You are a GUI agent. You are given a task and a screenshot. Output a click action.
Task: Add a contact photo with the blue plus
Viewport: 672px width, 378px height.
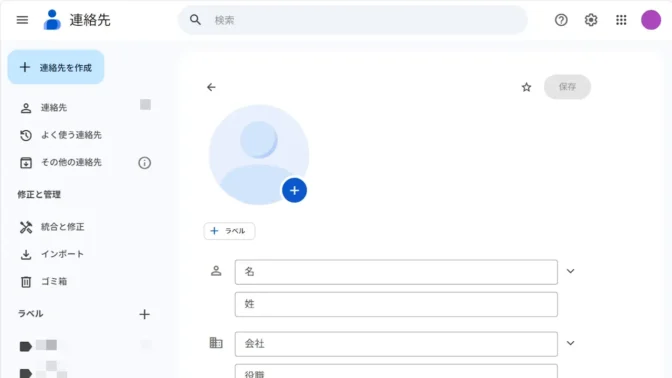coord(294,190)
